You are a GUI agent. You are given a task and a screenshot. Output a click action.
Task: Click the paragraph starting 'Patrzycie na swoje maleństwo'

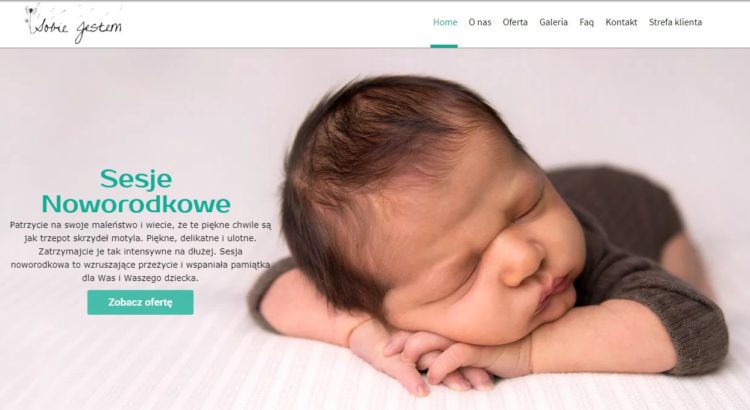pyautogui.click(x=140, y=251)
